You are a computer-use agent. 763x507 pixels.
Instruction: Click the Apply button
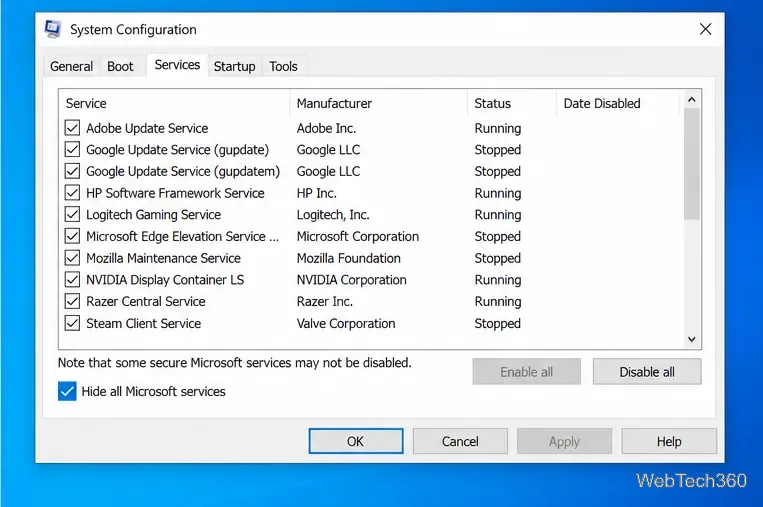[564, 441]
